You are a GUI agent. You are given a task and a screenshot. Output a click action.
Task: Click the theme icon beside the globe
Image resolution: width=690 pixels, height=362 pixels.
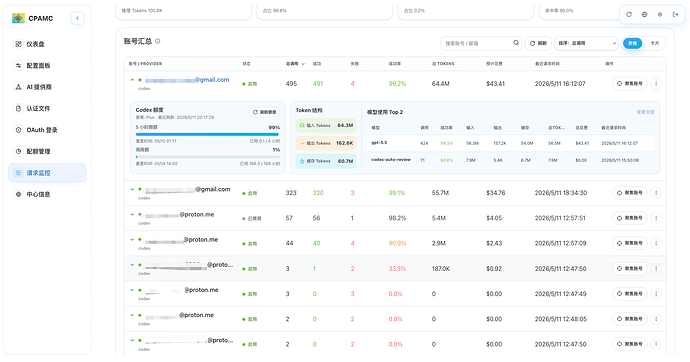[x=660, y=15]
